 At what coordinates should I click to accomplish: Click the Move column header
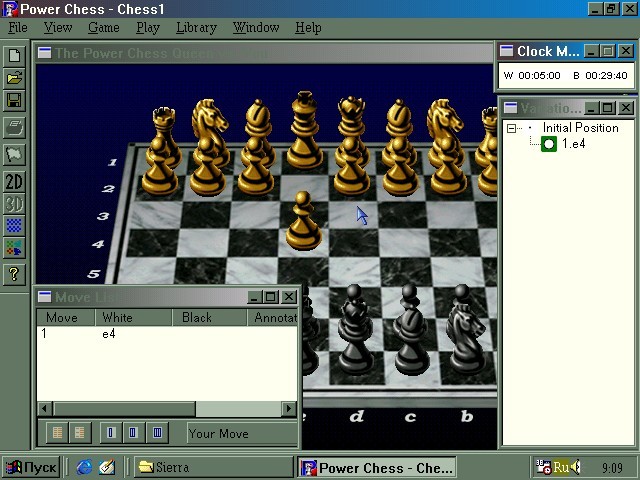click(66, 318)
